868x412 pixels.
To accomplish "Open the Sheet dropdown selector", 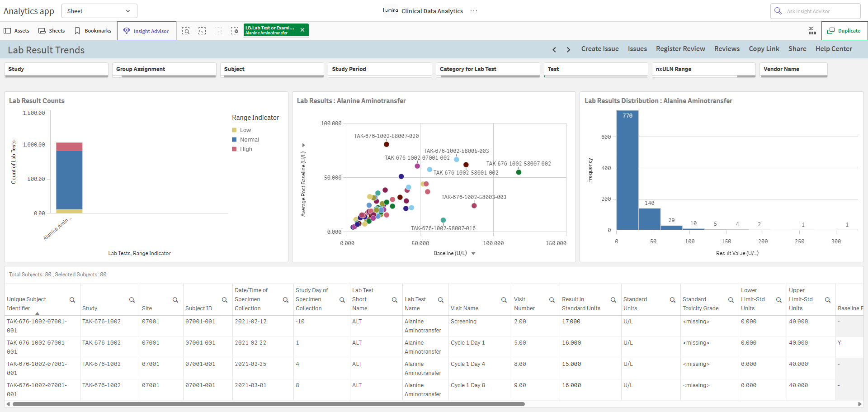I will [99, 11].
